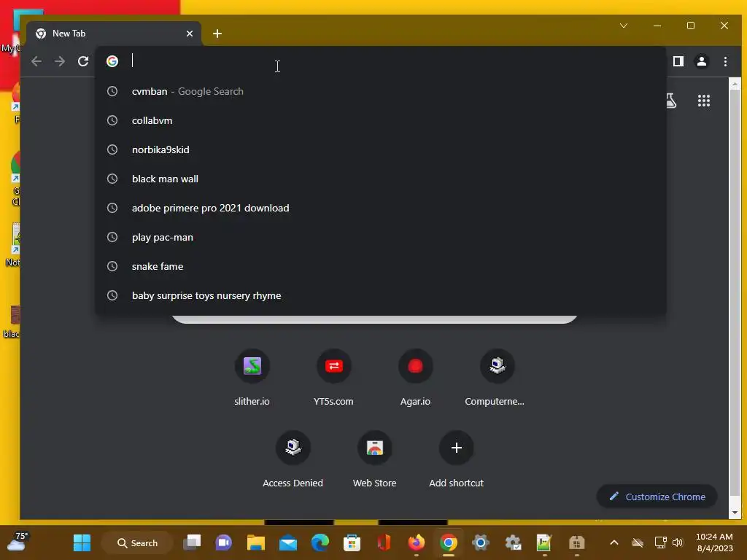Open the gear with checkmark taskbar icon

click(x=513, y=542)
